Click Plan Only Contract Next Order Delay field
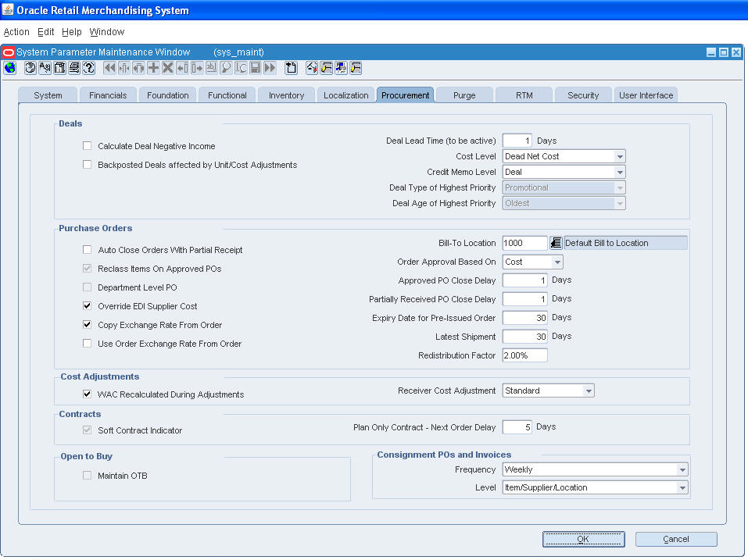The width and height of the screenshot is (748, 560). [x=517, y=427]
